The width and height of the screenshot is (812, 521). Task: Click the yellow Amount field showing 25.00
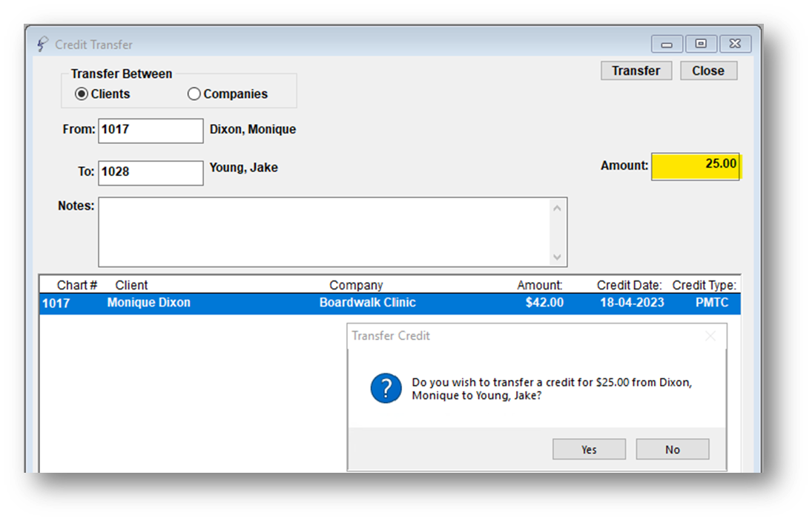[x=695, y=166]
